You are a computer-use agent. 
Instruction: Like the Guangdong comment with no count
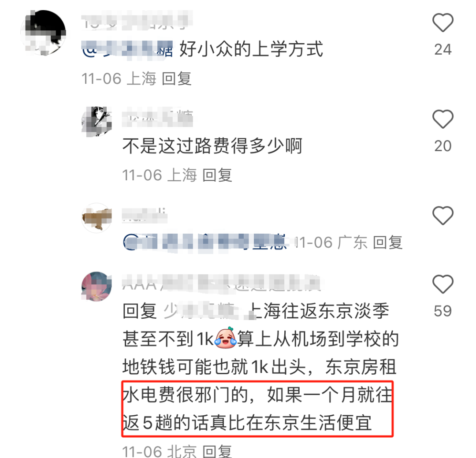tap(443, 216)
